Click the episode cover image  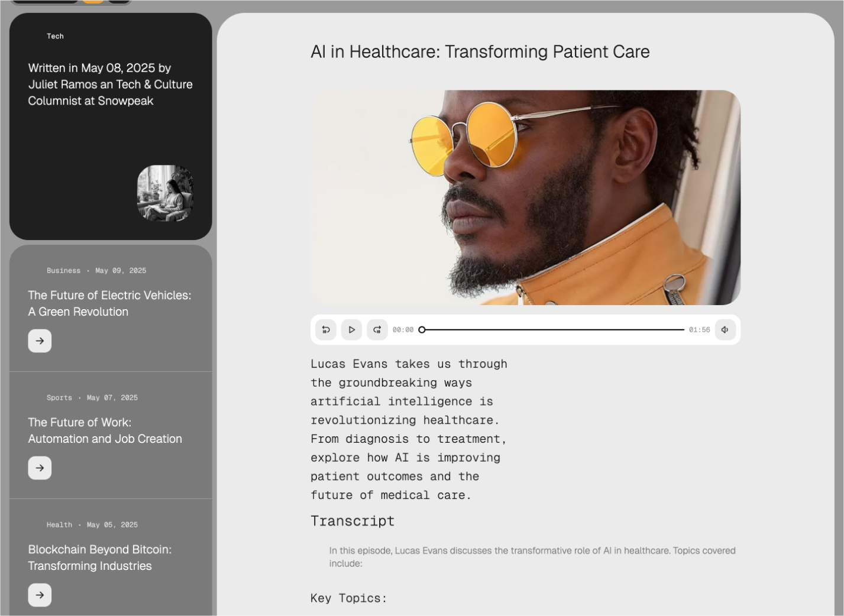tap(525, 197)
